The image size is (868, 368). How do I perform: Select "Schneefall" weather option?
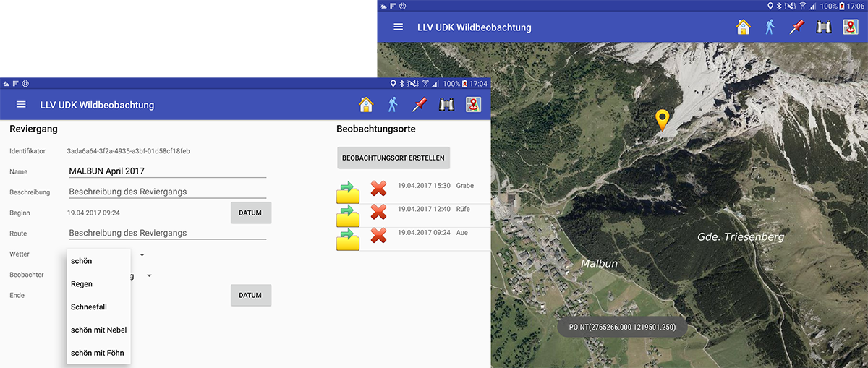(99, 307)
